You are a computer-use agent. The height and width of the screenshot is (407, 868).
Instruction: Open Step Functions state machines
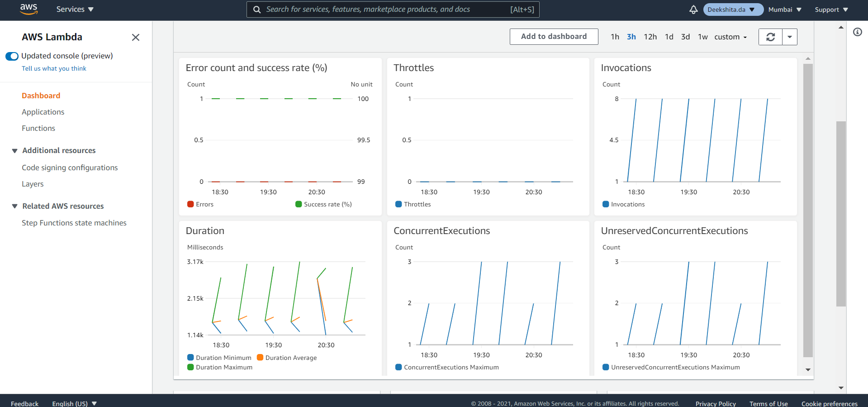click(x=74, y=223)
